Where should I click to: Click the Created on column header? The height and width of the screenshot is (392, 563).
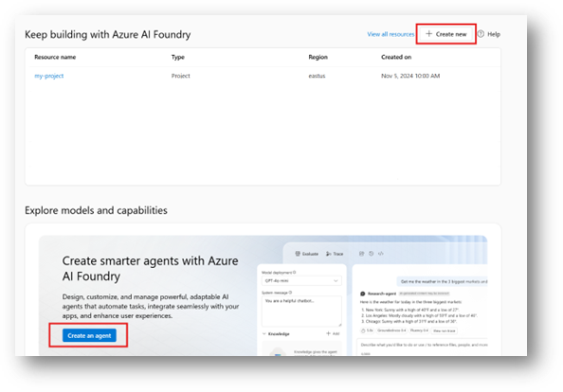click(396, 57)
